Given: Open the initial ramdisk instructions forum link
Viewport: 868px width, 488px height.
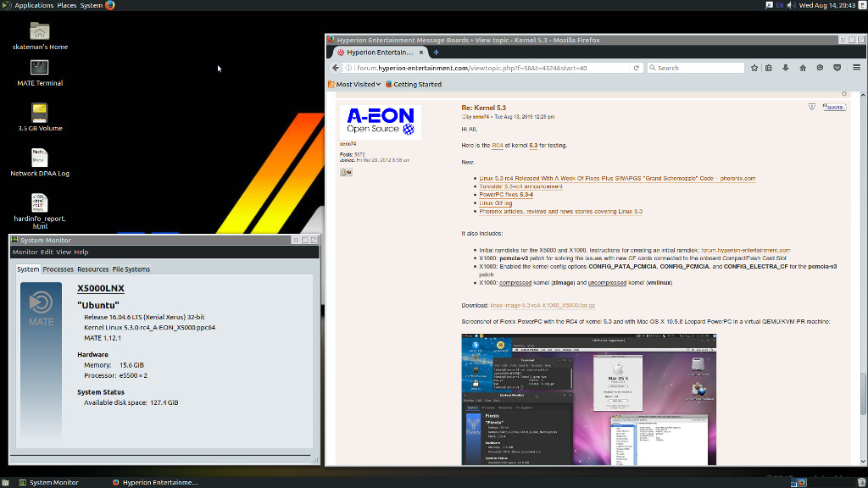Looking at the screenshot, I should pyautogui.click(x=746, y=250).
